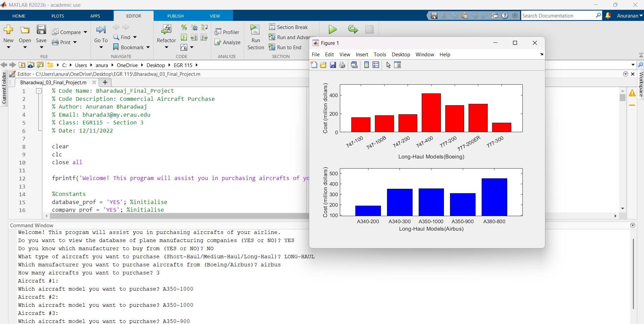The image size is (644, 324).
Task: Click the Open File icon in Figure 1 toolbar
Action: (323, 65)
